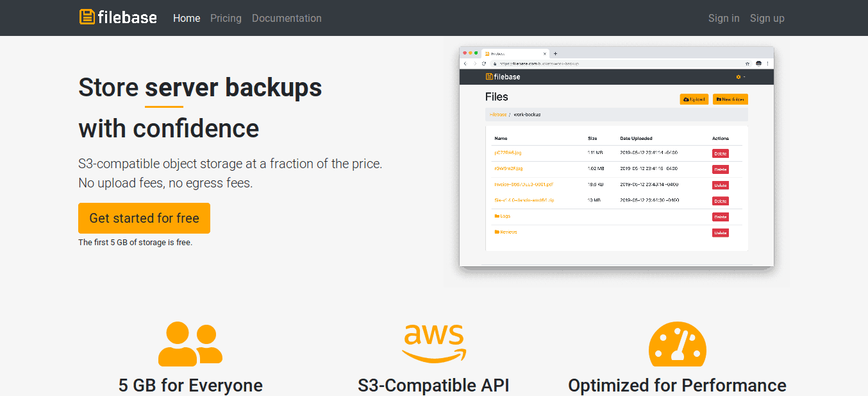Click the two-users icon above 5 GB for Everyone
Screen dimensions: 868x396
click(x=190, y=344)
